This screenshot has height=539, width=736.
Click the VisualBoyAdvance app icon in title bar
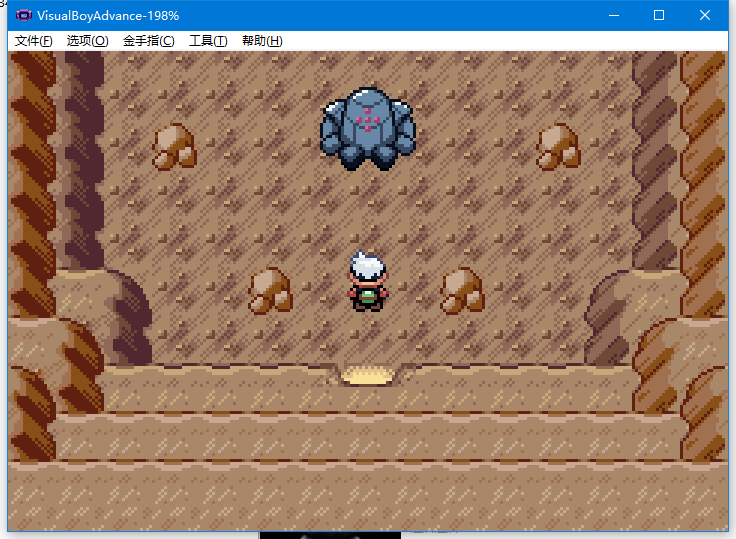point(23,15)
